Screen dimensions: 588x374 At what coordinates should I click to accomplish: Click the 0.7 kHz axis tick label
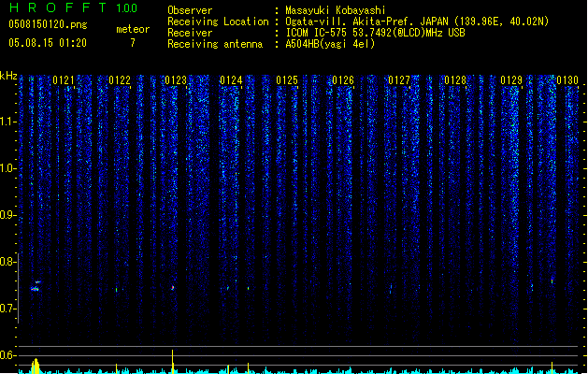click(x=7, y=309)
